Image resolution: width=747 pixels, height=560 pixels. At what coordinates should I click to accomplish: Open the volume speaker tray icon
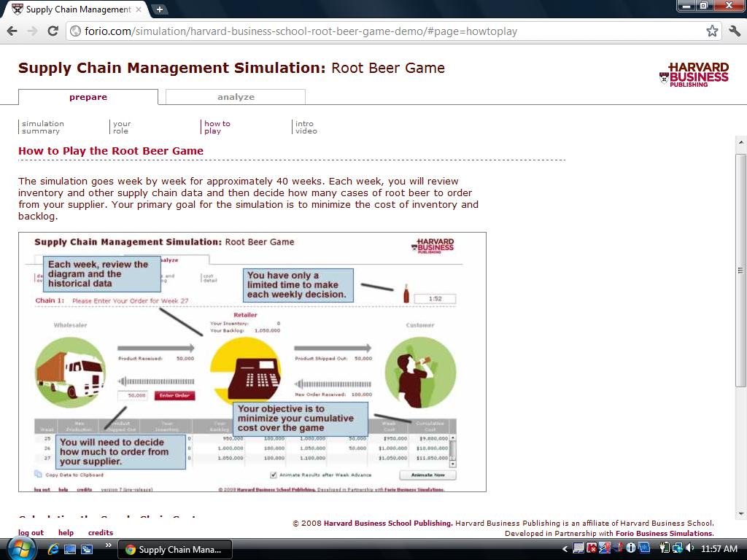pyautogui.click(x=690, y=548)
